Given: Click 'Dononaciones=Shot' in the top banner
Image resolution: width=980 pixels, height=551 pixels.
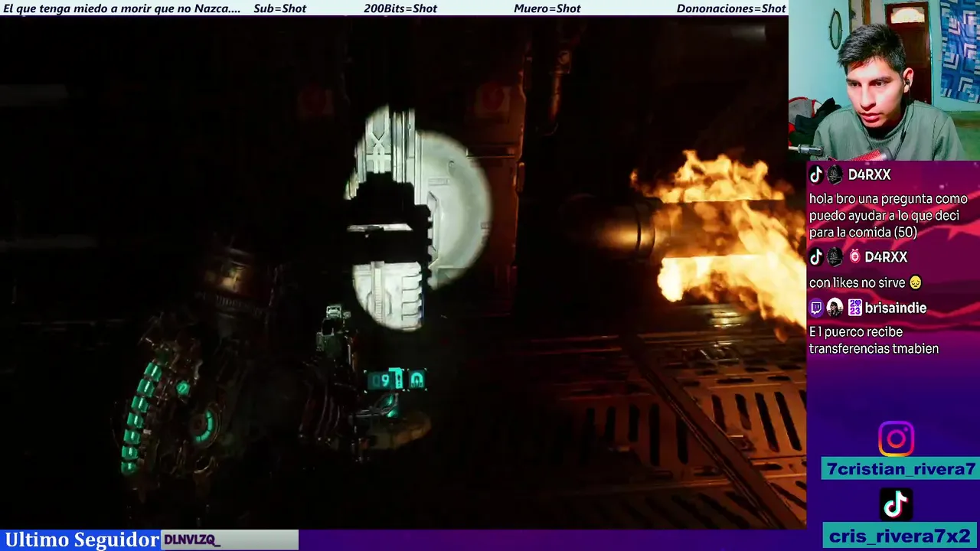Looking at the screenshot, I should (731, 8).
